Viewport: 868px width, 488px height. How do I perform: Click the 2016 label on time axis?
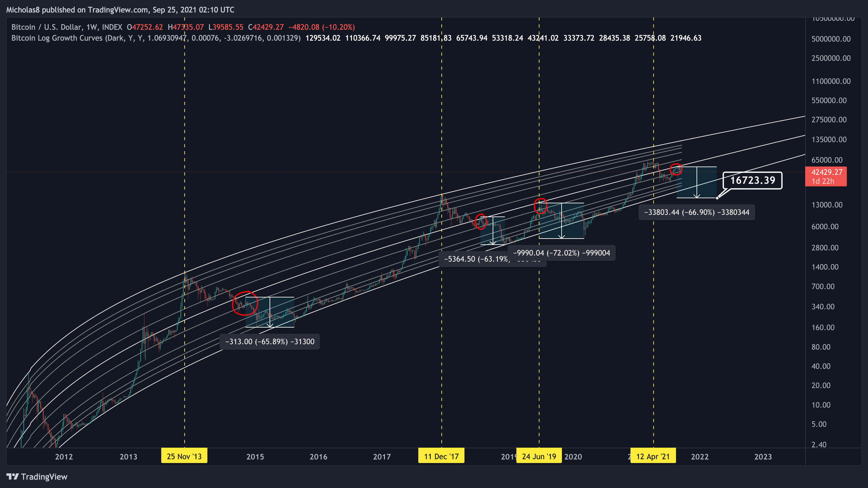pos(318,457)
